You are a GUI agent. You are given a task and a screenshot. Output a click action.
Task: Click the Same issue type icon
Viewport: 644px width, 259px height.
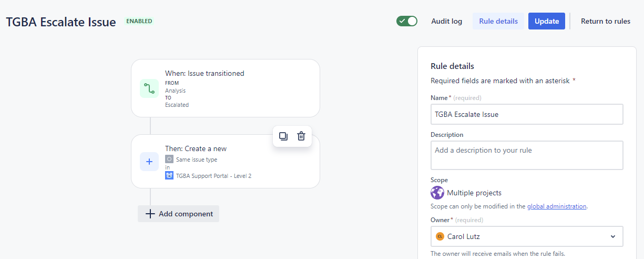point(169,159)
